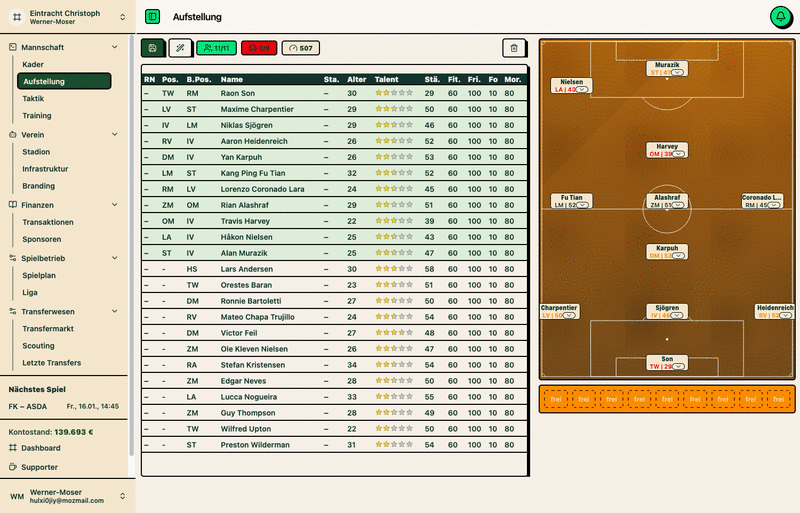Open dropdown on Fu Tian pitch card
Viewport: 800px width, 513px height.
(x=582, y=205)
